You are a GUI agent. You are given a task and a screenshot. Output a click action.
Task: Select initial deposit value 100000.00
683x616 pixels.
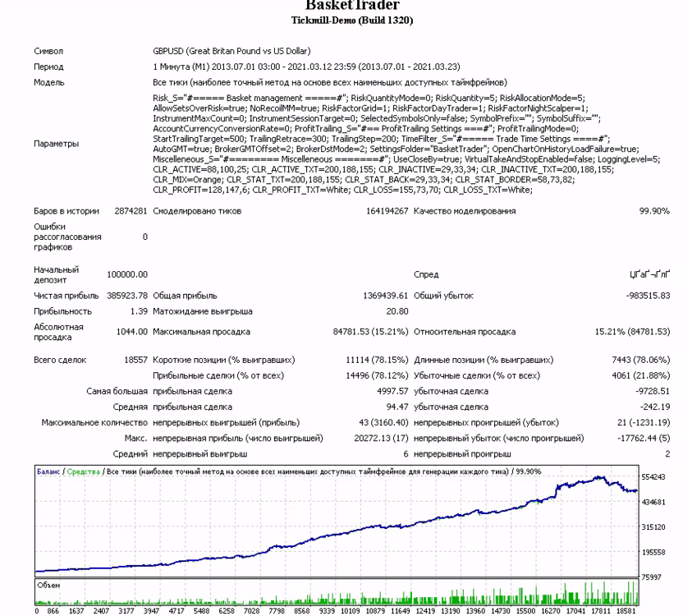pos(127,274)
